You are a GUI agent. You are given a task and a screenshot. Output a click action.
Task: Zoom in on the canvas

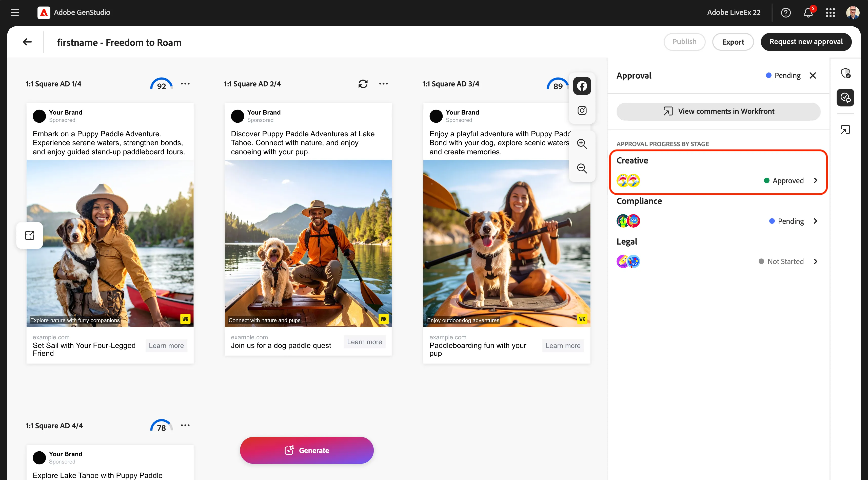[x=582, y=144]
